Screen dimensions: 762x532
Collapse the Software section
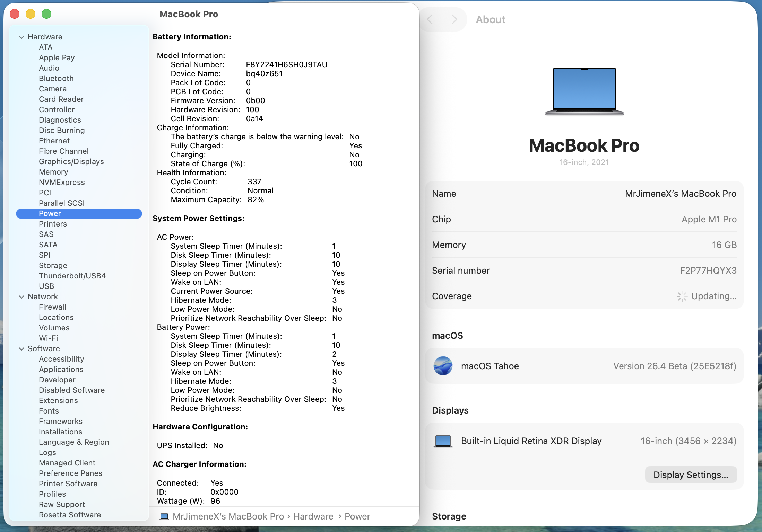click(21, 348)
